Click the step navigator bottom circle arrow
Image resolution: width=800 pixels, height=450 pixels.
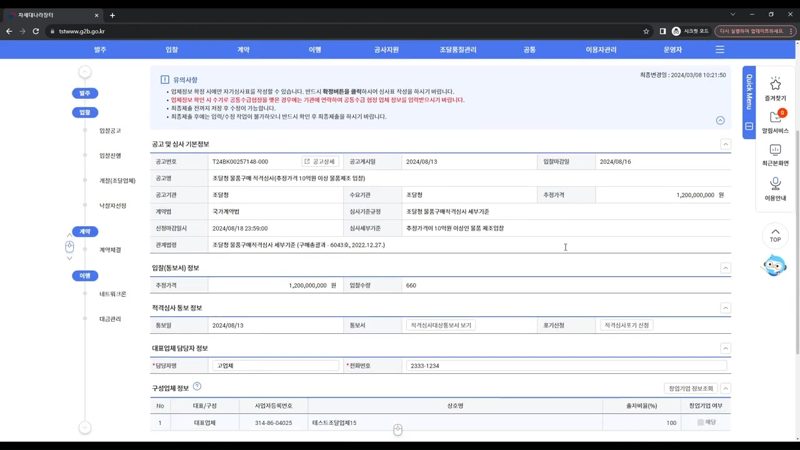click(x=85, y=428)
